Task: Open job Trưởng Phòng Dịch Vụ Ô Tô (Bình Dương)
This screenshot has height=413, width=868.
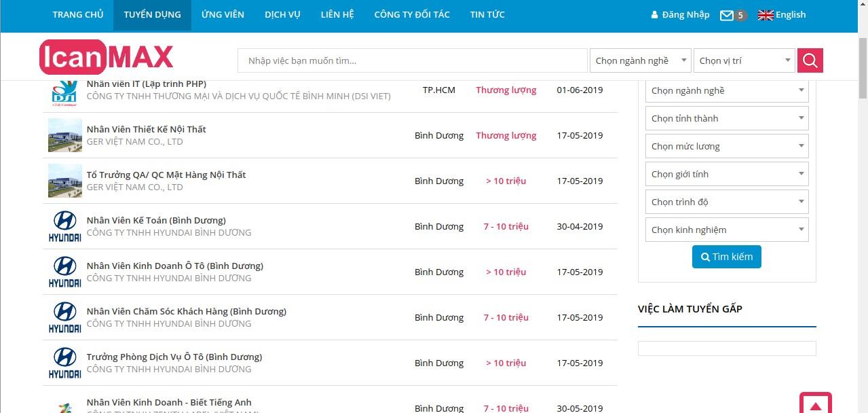Action: click(174, 357)
